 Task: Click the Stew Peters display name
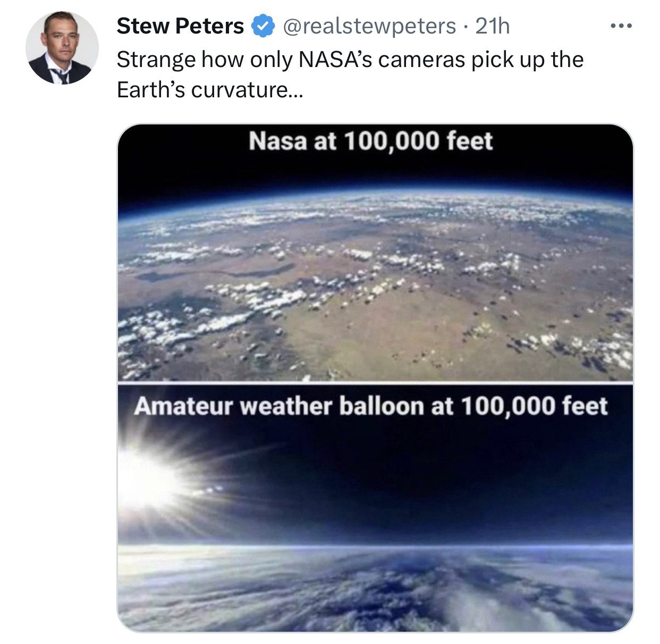point(180,26)
